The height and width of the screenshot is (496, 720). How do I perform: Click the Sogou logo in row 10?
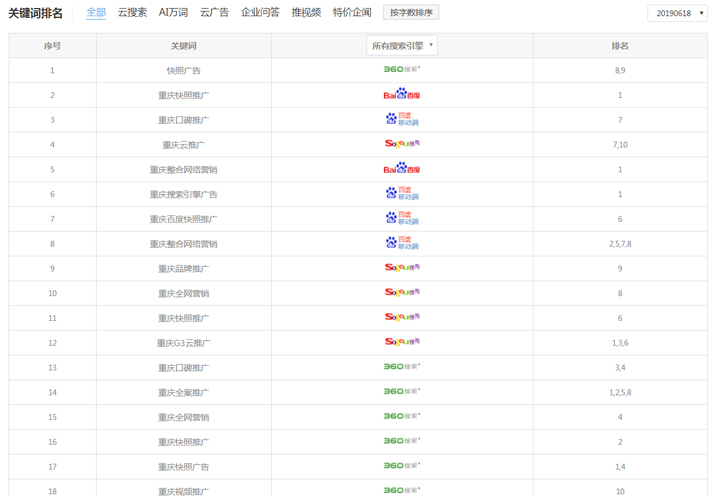click(402, 293)
